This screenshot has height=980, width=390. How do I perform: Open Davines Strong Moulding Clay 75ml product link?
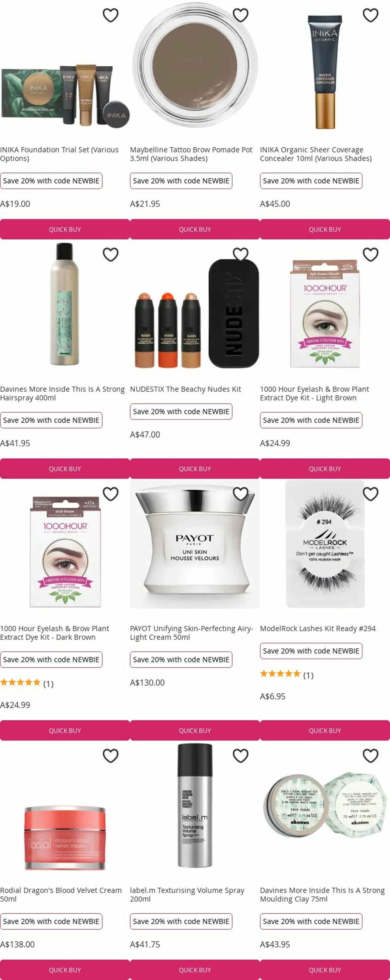click(322, 894)
